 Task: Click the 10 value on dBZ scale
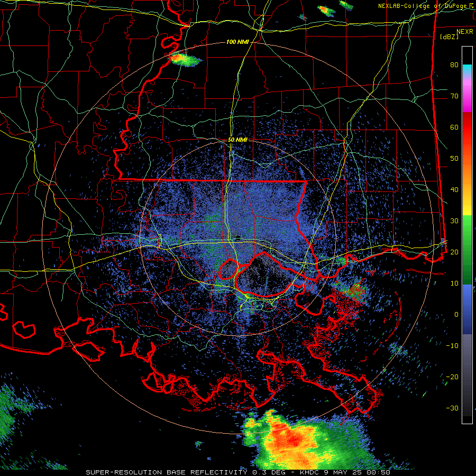[x=454, y=283]
